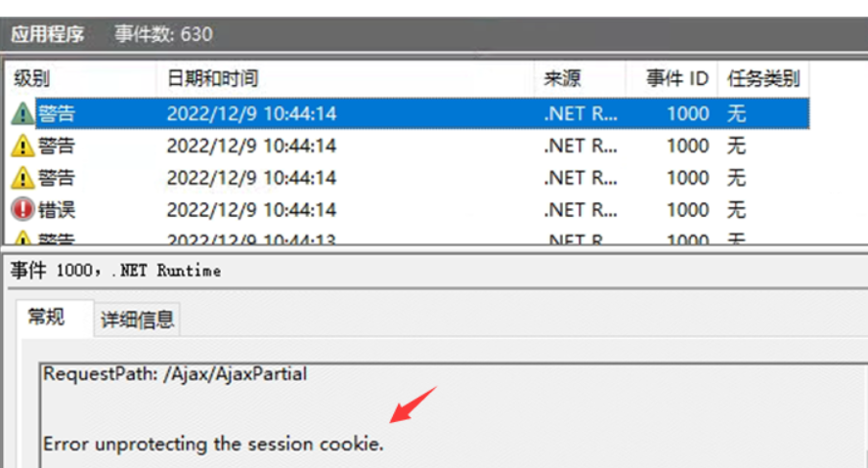Sort by the 日期和时间 column header
868x468 pixels.
[212, 79]
